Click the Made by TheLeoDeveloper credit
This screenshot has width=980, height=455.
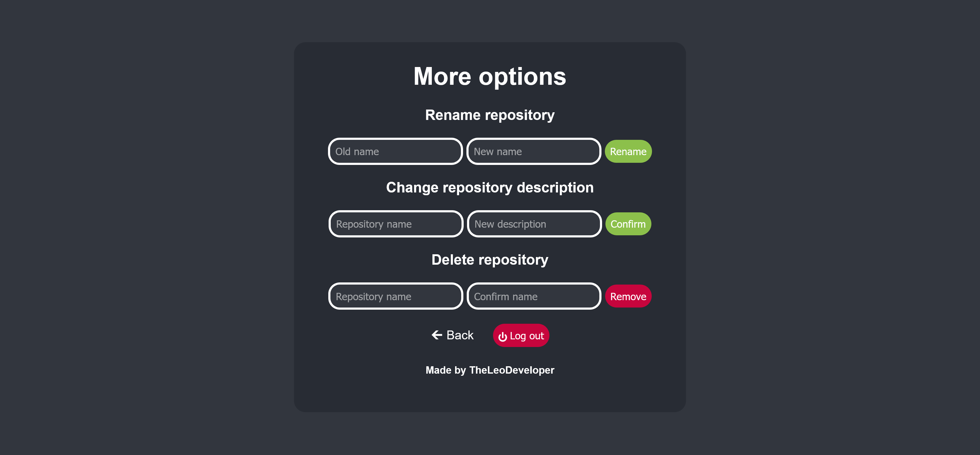point(489,370)
